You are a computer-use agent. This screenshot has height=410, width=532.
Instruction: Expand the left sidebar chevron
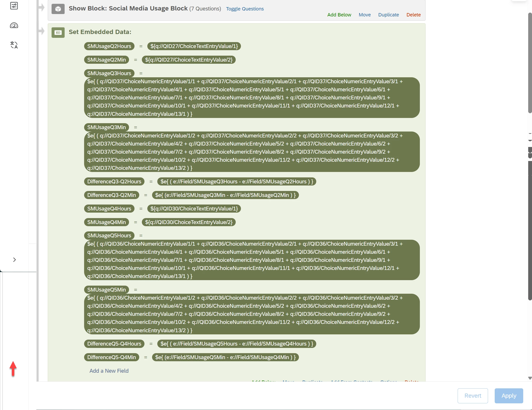[x=14, y=260]
